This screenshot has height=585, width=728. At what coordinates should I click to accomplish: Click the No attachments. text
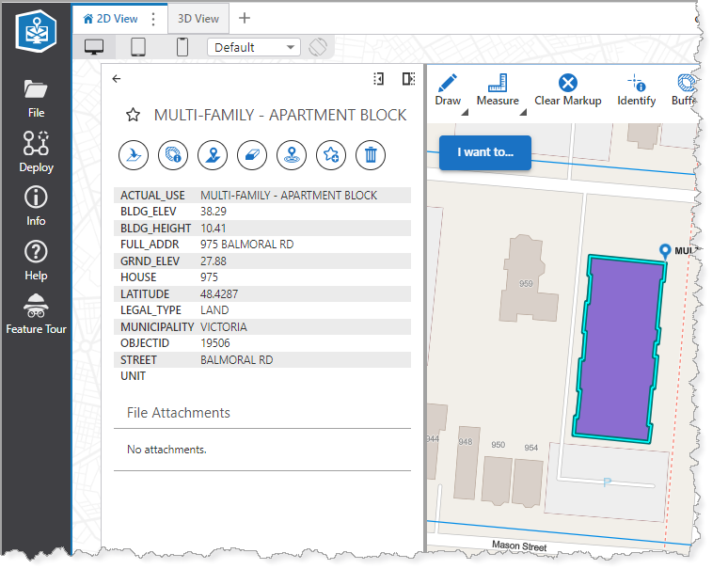pos(166,450)
